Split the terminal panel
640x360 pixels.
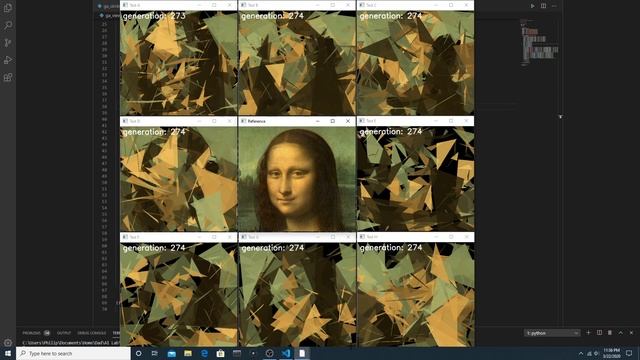coord(599,333)
